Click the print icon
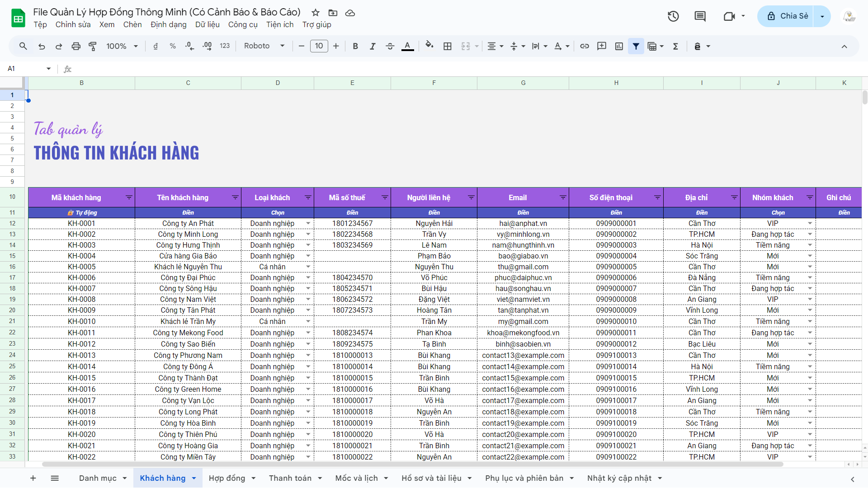The image size is (868, 488). pyautogui.click(x=76, y=46)
